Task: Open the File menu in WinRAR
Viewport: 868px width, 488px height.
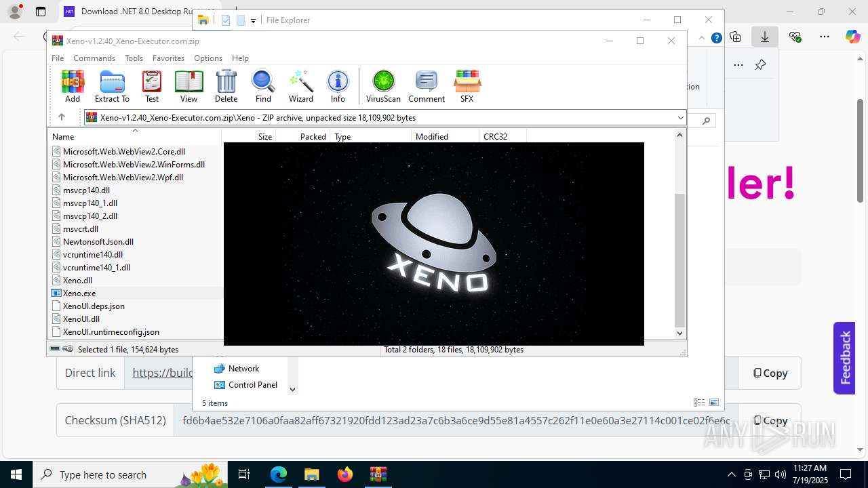Action: point(58,58)
